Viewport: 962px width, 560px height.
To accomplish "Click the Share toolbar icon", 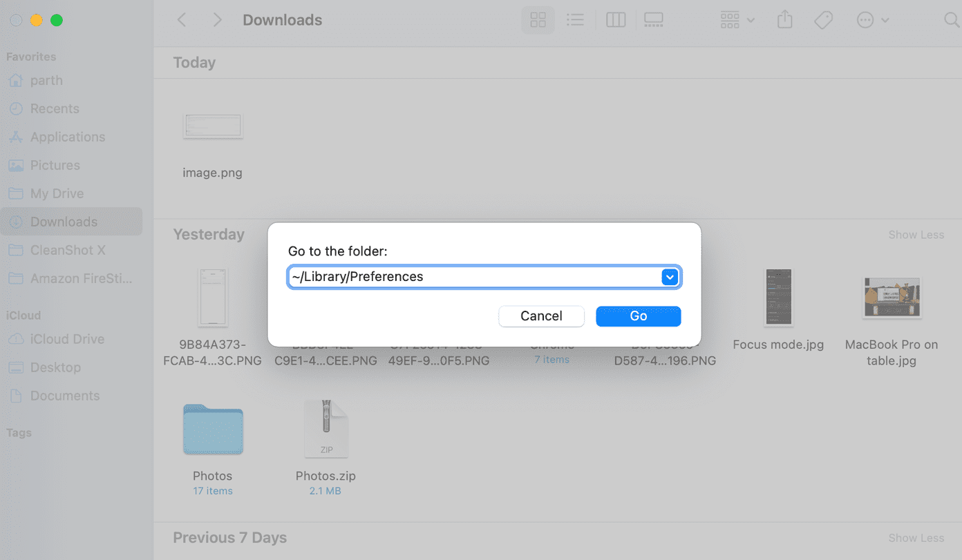I will [784, 20].
